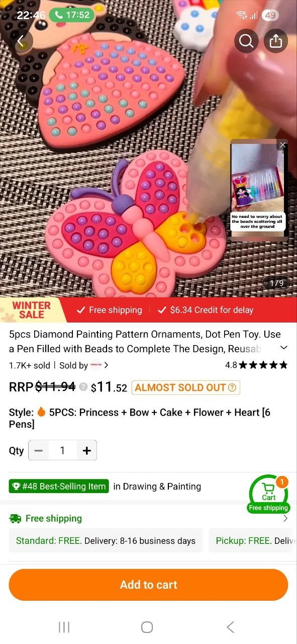The width and height of the screenshot is (297, 644).
Task: Open search with the magnifier icon
Action: tap(246, 41)
